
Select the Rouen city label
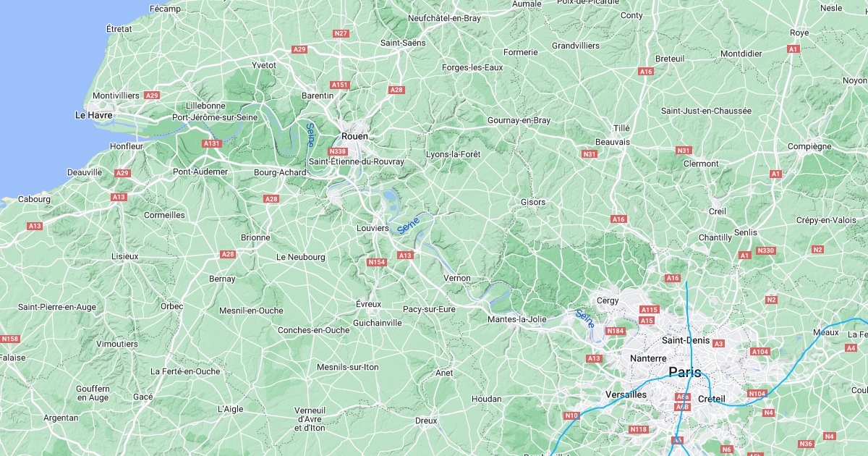tap(354, 136)
